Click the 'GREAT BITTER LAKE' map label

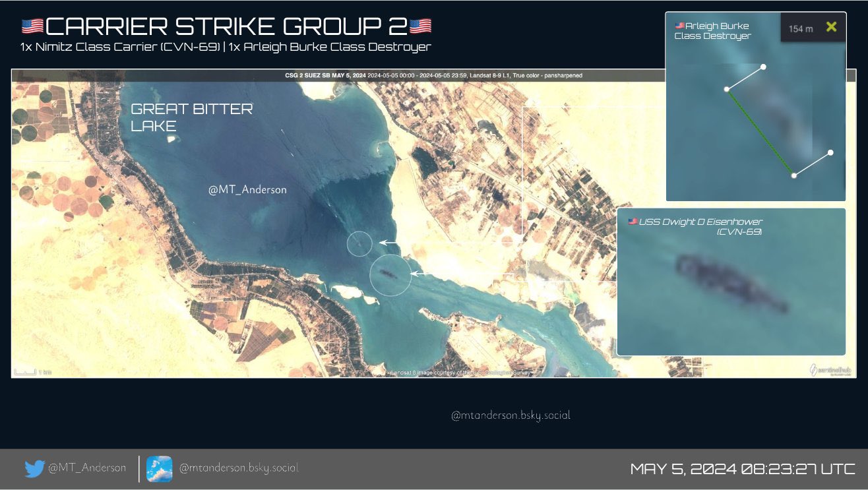point(191,117)
